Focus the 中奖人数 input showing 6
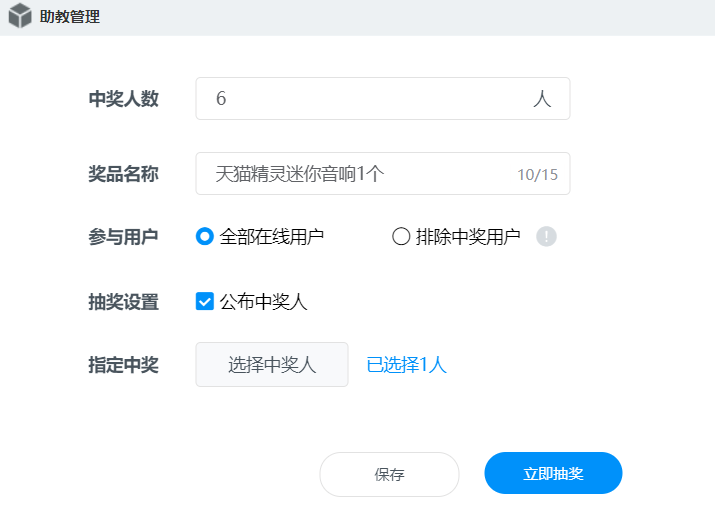715x528 pixels. click(383, 98)
